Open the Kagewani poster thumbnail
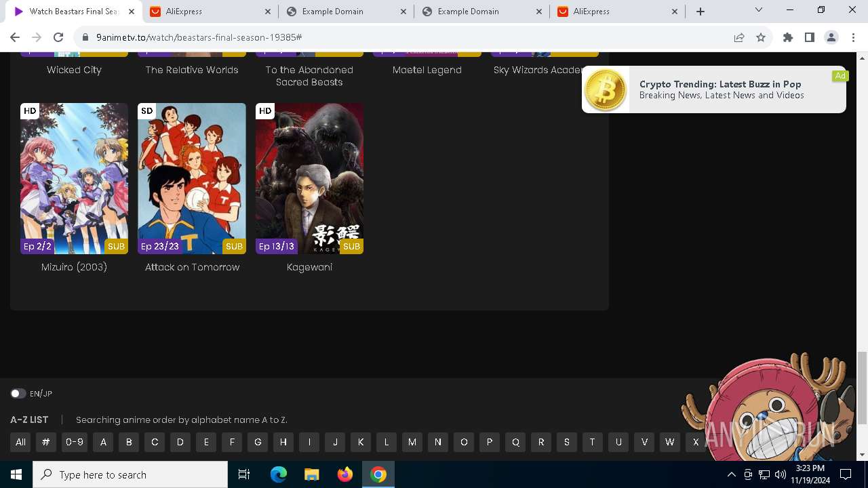868x488 pixels. (x=309, y=179)
